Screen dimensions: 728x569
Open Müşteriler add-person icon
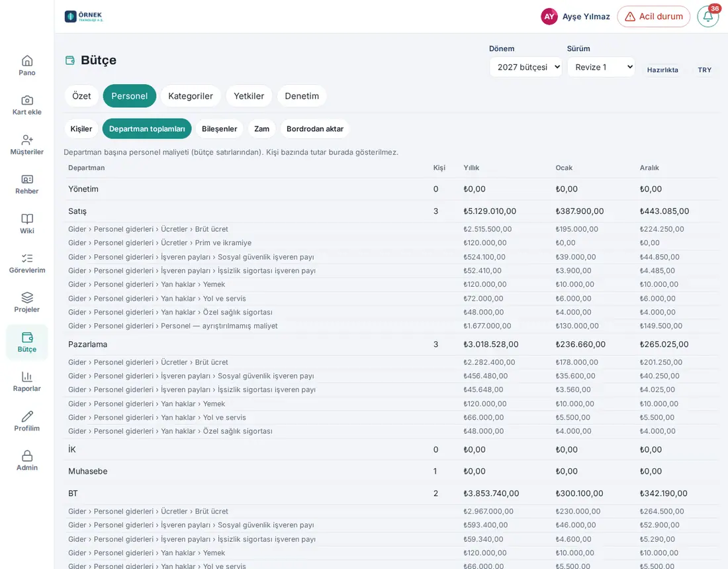[27, 140]
